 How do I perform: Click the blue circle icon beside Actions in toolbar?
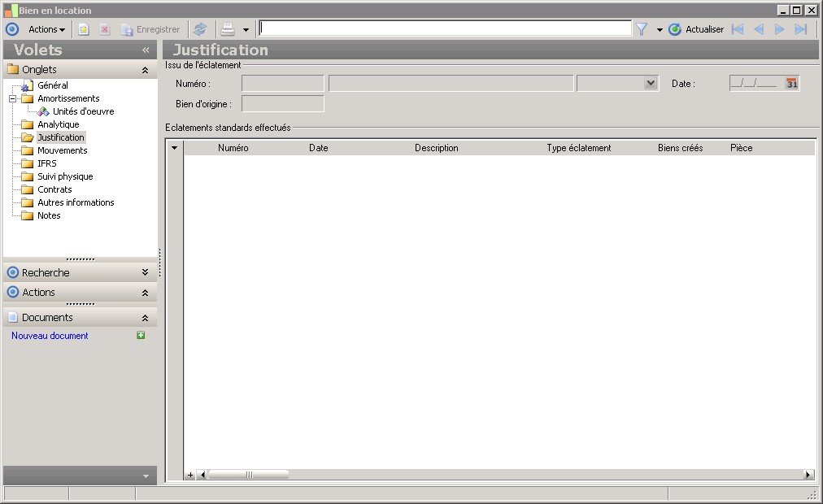12,29
